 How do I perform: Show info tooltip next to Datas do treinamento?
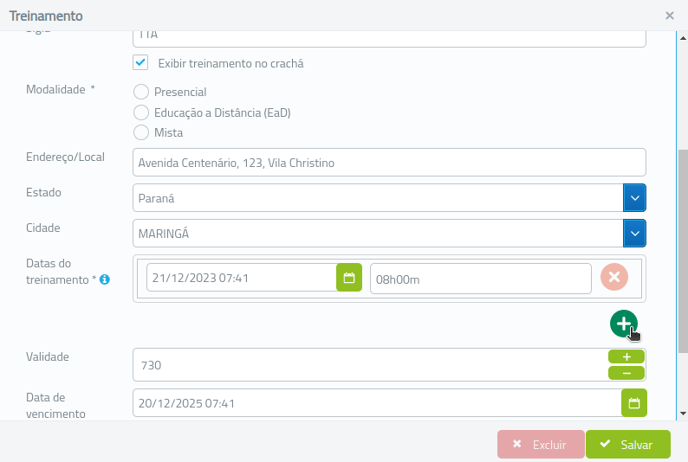pos(104,279)
